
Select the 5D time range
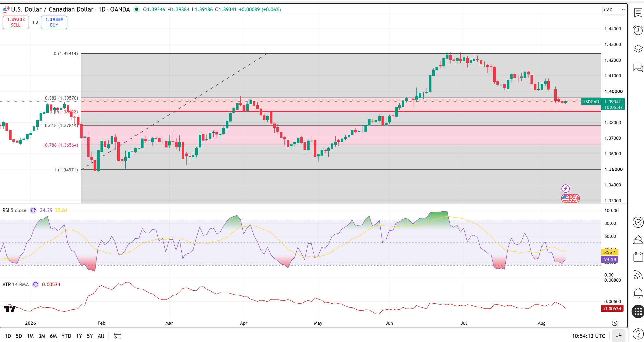click(x=19, y=336)
